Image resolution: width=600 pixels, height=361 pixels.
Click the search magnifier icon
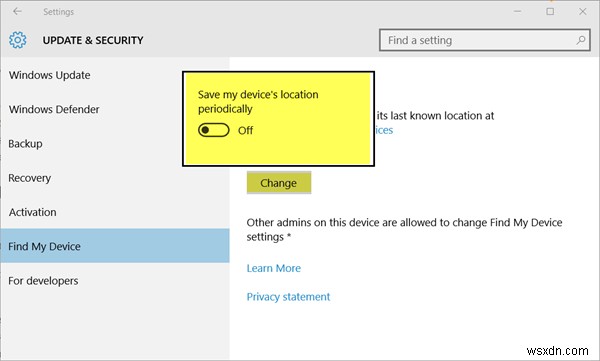click(x=580, y=40)
